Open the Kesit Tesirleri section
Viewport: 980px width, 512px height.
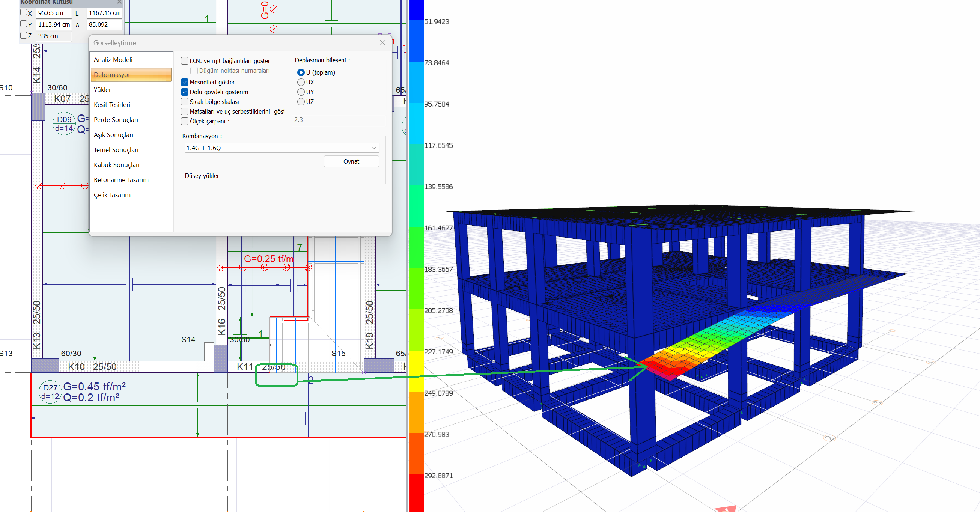pos(112,105)
